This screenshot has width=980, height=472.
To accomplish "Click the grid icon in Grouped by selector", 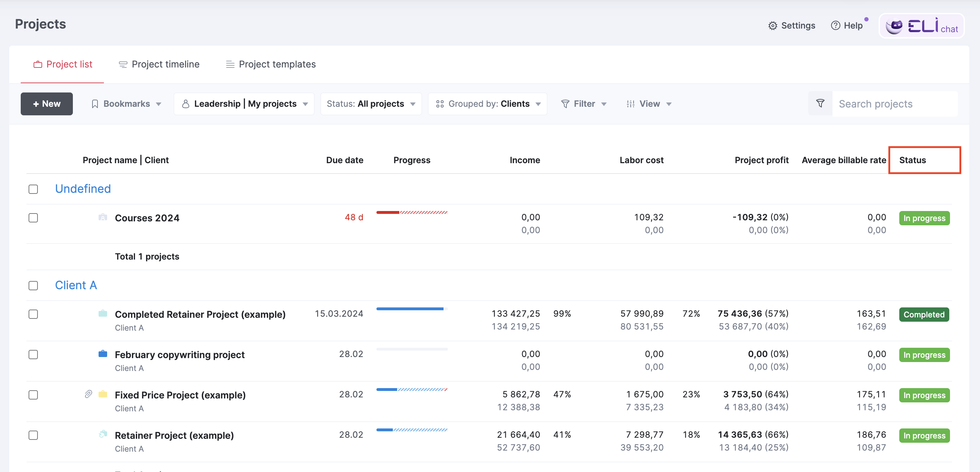I will 440,104.
